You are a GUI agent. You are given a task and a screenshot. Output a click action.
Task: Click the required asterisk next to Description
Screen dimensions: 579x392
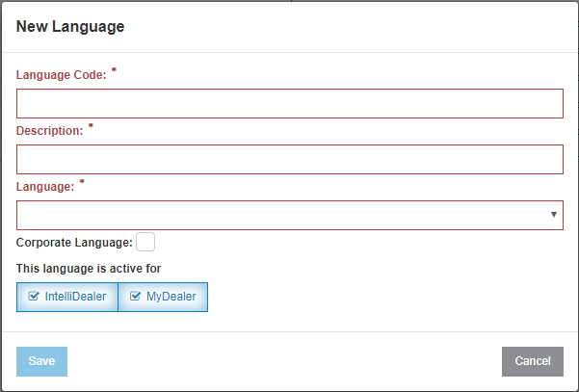point(91,126)
